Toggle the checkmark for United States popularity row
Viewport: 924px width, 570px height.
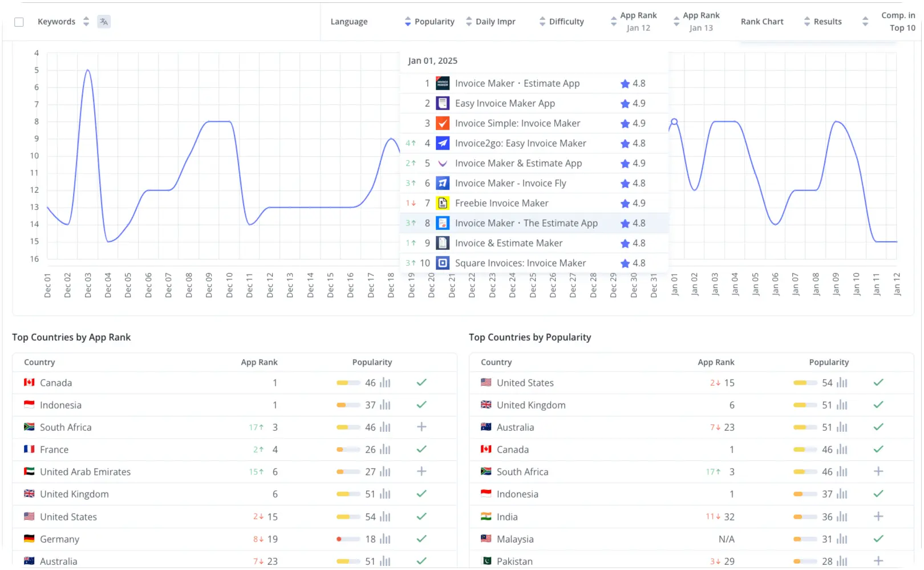(878, 382)
